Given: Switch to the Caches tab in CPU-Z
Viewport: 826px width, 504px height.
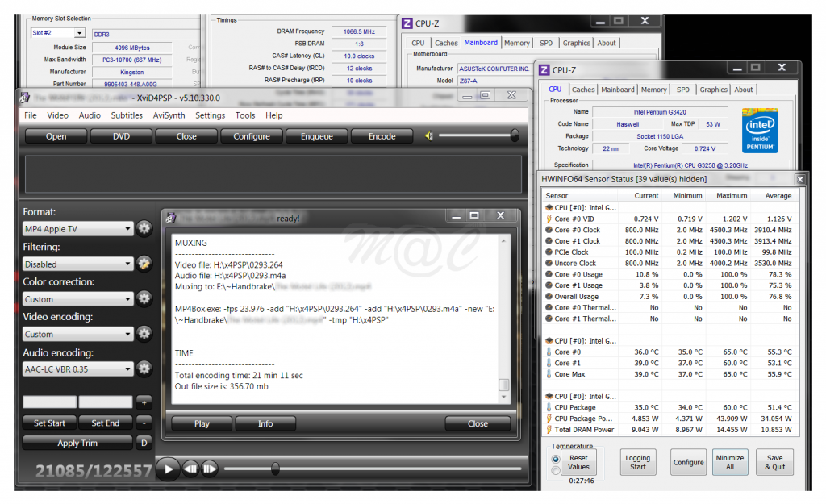Looking at the screenshot, I should [x=583, y=90].
